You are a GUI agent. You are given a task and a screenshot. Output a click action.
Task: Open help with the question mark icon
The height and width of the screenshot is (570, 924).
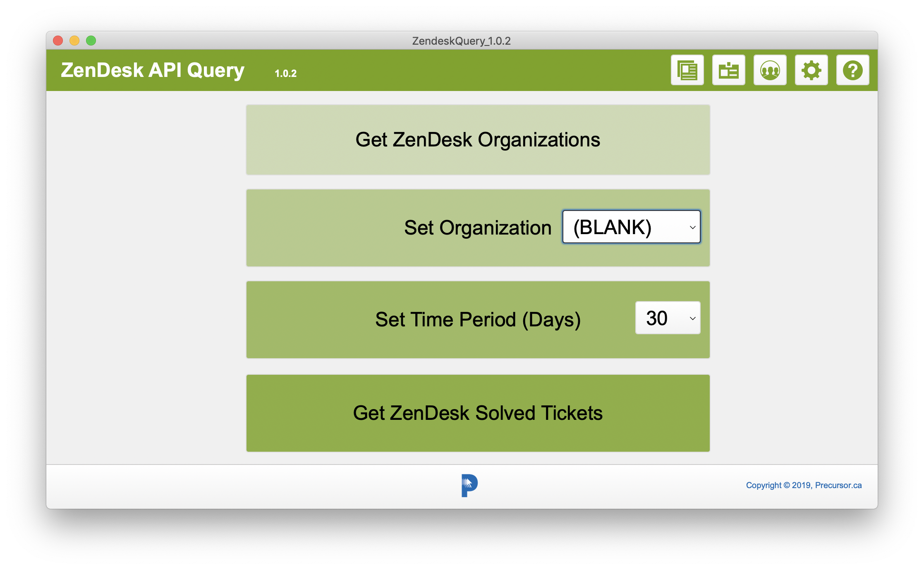(852, 70)
